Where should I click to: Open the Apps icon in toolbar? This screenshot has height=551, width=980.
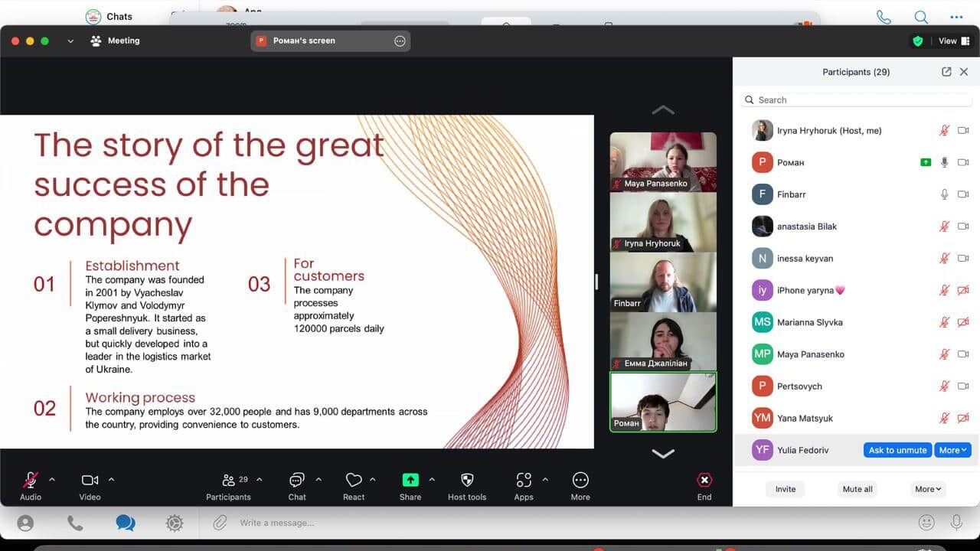click(524, 481)
